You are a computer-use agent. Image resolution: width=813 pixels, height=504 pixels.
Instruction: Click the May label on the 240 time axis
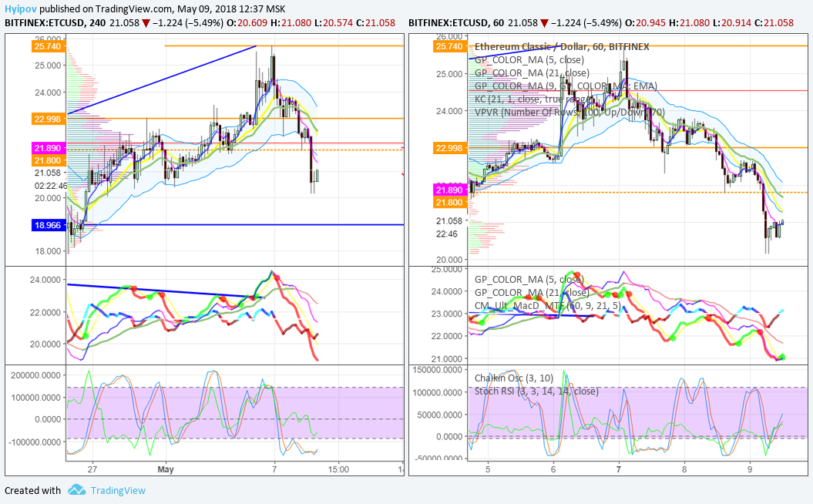coord(166,469)
